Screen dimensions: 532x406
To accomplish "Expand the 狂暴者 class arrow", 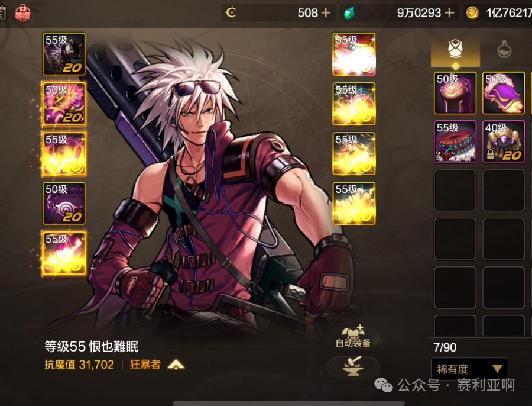I will [176, 365].
